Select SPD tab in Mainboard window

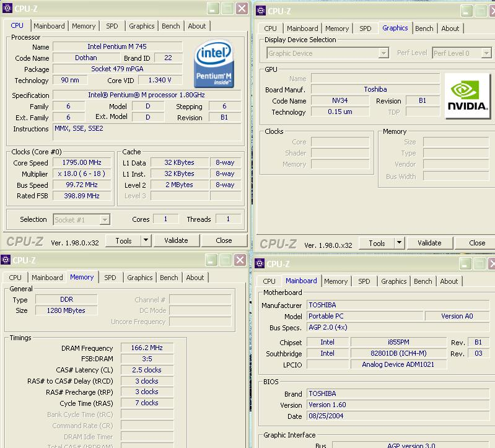click(x=364, y=281)
